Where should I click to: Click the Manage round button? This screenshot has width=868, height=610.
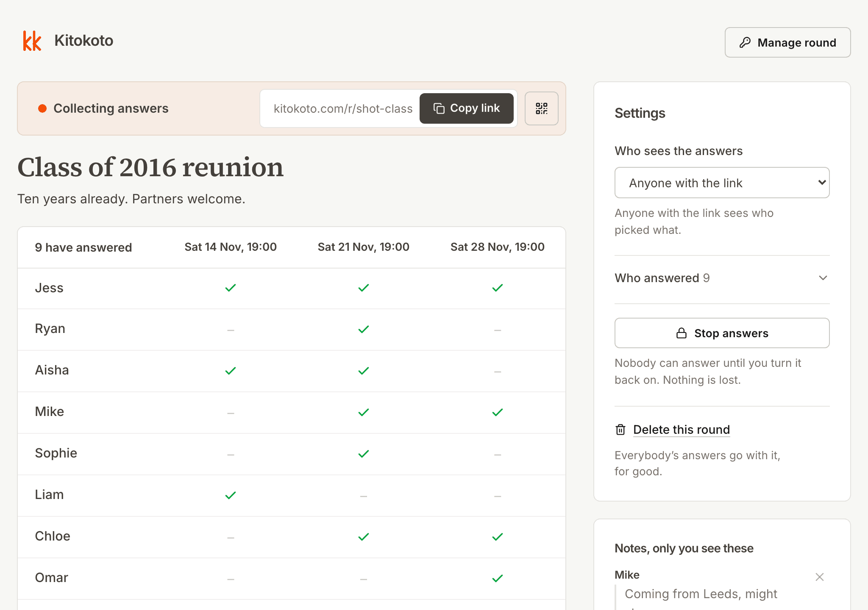tap(787, 42)
